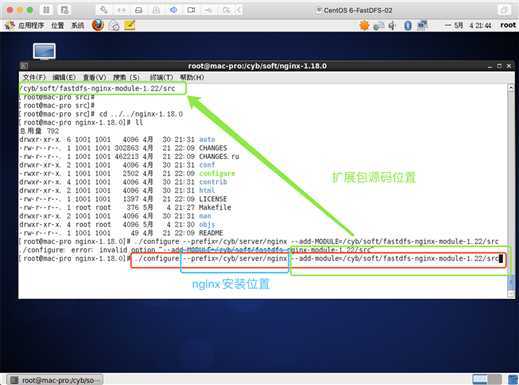Image resolution: width=519 pixels, height=385 pixels.
Task: Click the VM view mode toolbar icon
Action: click(x=64, y=10)
